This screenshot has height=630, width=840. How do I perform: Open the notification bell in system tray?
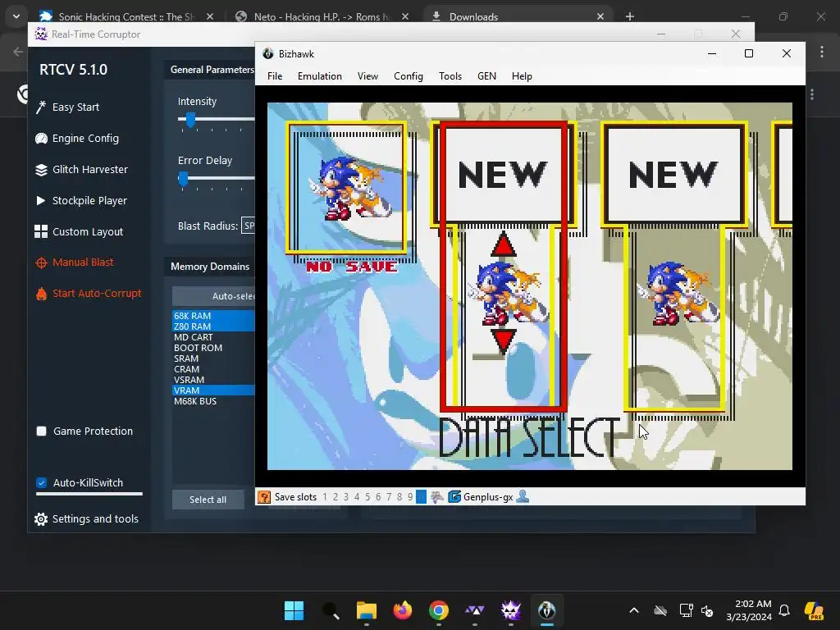coord(784,610)
